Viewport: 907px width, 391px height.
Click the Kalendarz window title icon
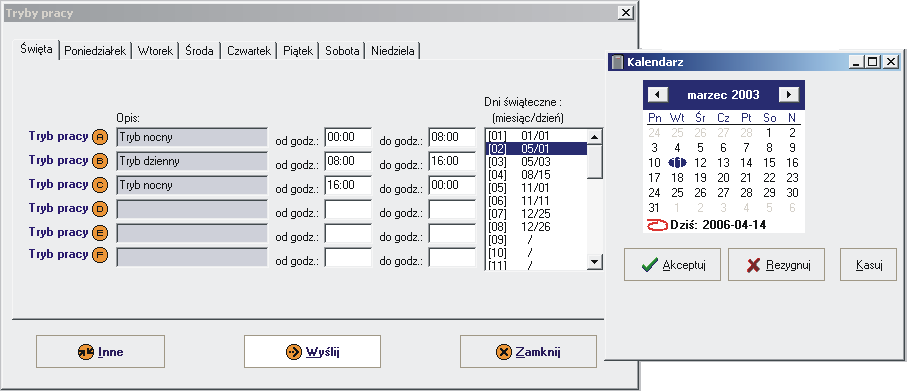[618, 62]
